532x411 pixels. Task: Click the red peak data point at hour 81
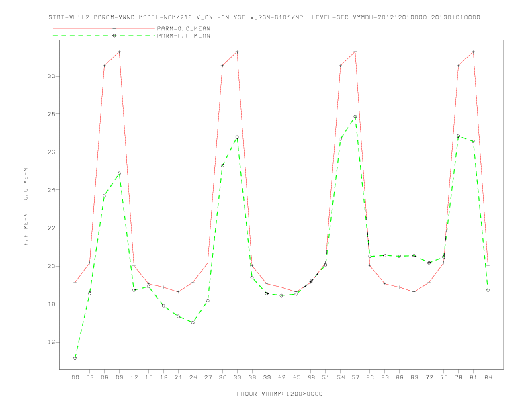tap(474, 52)
